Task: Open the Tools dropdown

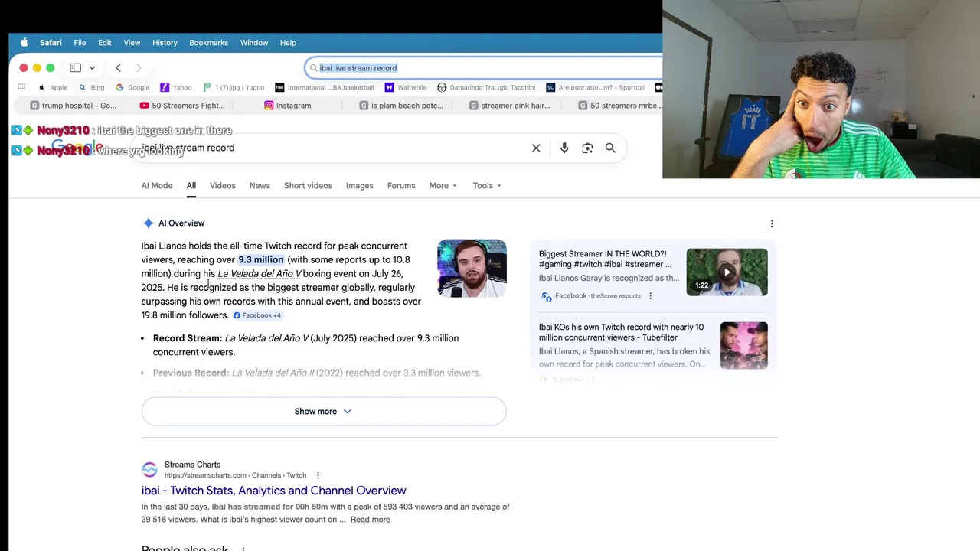Action: (487, 185)
